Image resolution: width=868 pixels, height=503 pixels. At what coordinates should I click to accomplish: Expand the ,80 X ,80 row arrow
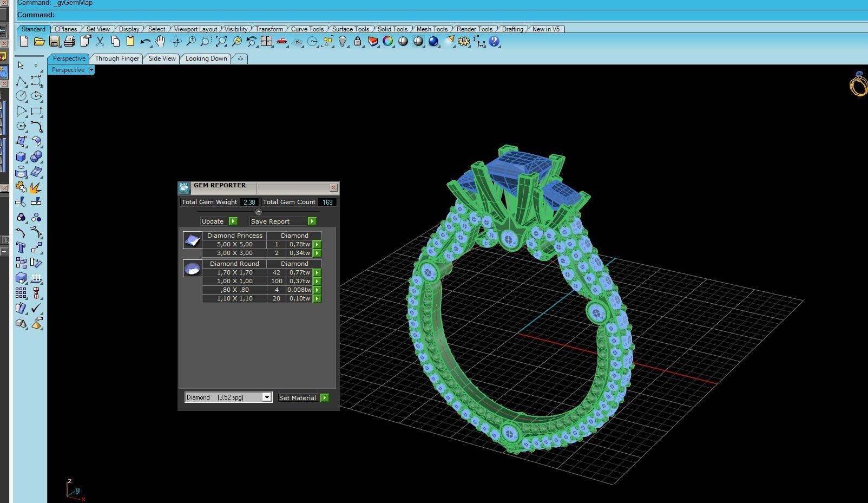[317, 290]
